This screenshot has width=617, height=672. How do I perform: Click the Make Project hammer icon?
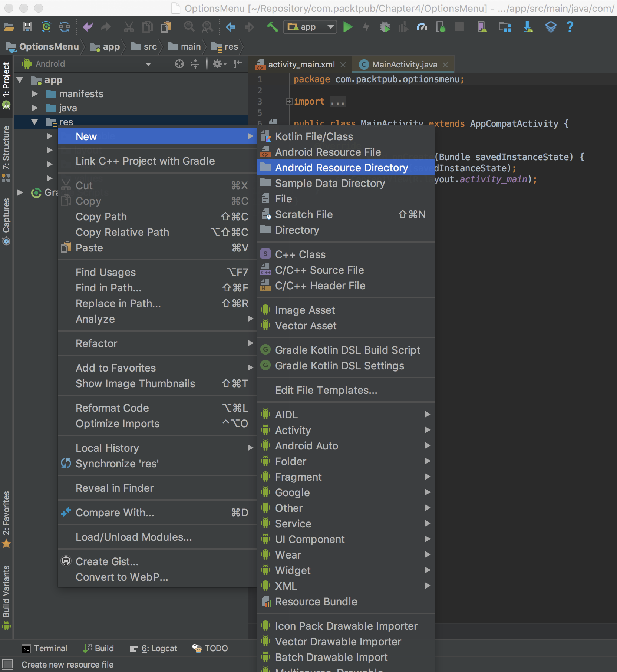pyautogui.click(x=273, y=27)
